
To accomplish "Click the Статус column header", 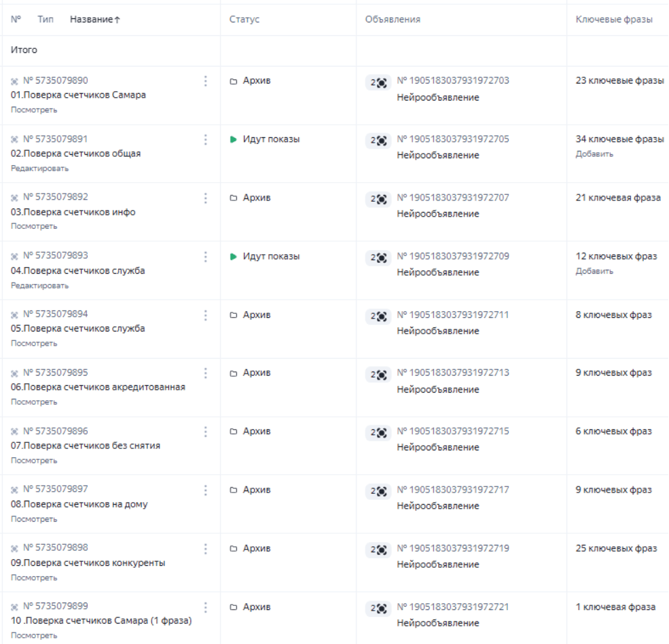I will point(244,19).
